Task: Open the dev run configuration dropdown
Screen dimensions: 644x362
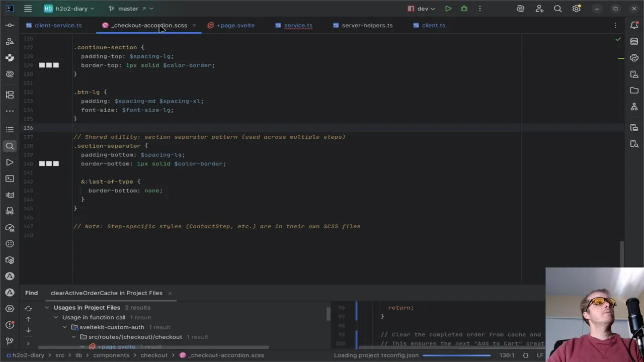Action: coord(421,9)
